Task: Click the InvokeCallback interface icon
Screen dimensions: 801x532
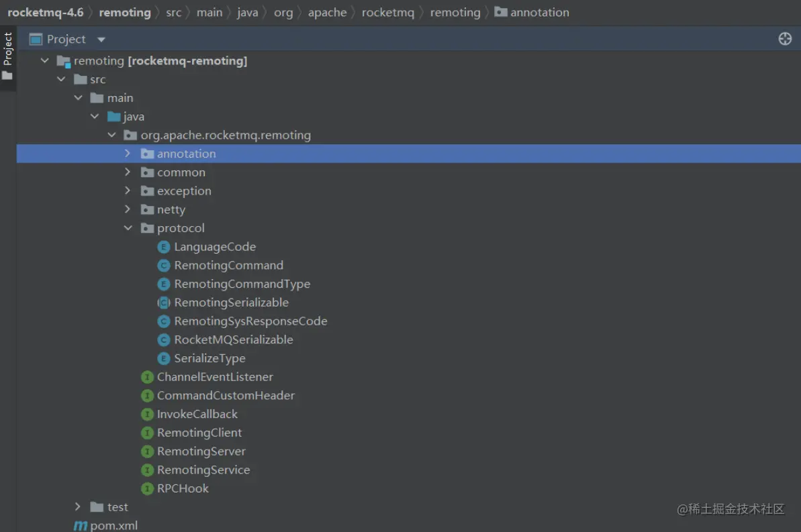Action: (x=147, y=414)
